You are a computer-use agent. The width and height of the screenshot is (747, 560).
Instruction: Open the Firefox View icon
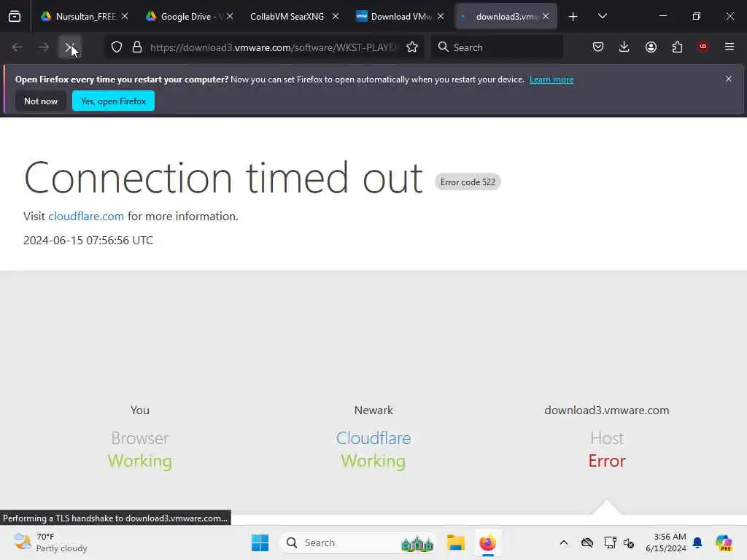(15, 16)
